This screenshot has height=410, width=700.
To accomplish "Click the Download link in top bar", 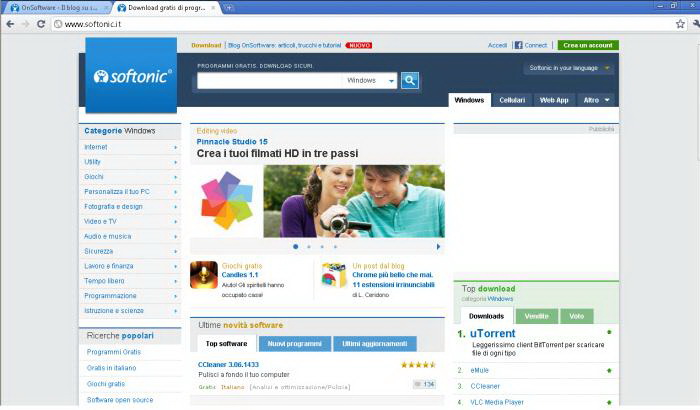I will [206, 45].
